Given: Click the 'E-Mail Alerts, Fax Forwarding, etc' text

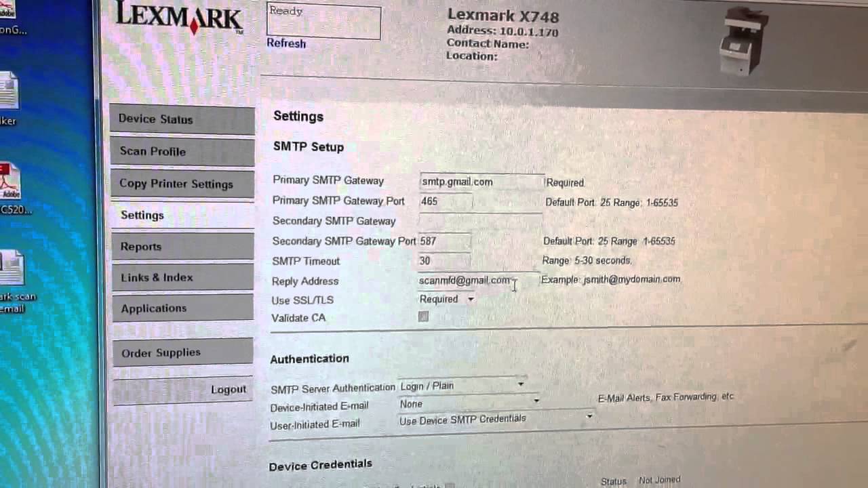Looking at the screenshot, I should (x=666, y=398).
